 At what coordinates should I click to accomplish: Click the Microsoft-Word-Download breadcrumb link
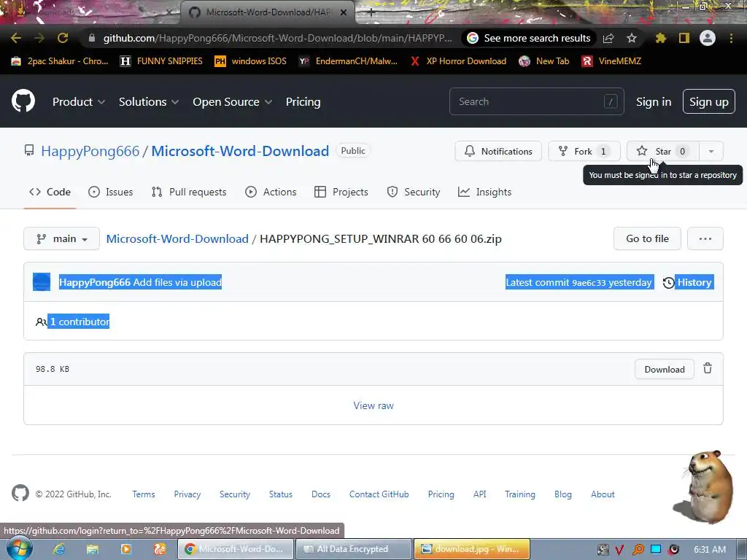(x=177, y=238)
